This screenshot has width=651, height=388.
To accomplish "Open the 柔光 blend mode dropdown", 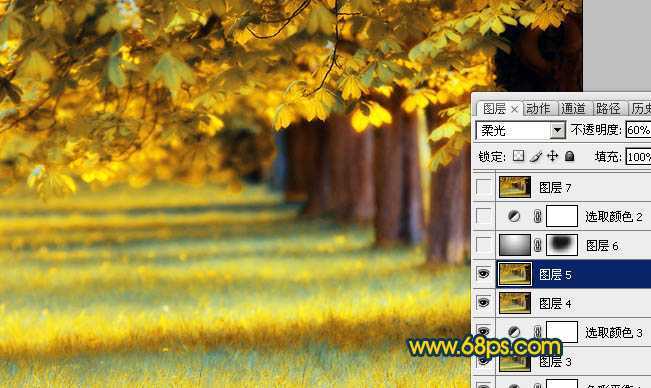I will 521,131.
